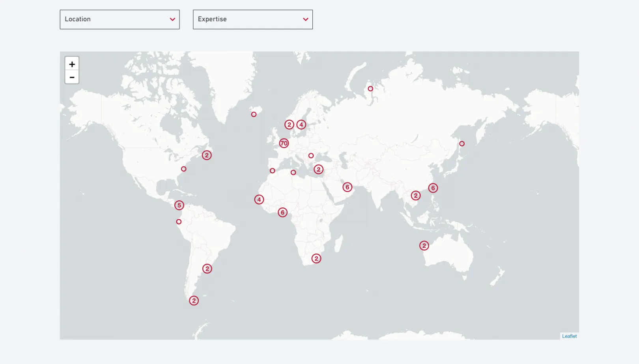Open the Location dropdown

pyautogui.click(x=120, y=19)
